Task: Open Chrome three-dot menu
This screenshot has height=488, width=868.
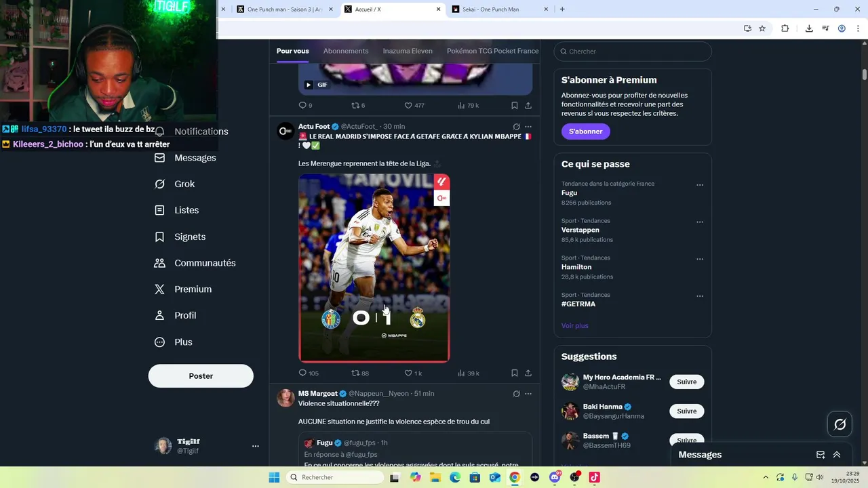Action: (858, 28)
